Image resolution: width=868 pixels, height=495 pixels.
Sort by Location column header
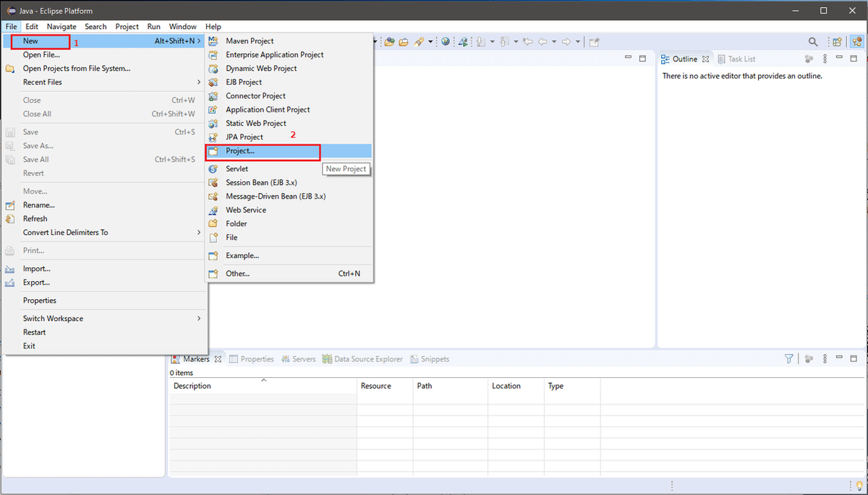pos(516,386)
